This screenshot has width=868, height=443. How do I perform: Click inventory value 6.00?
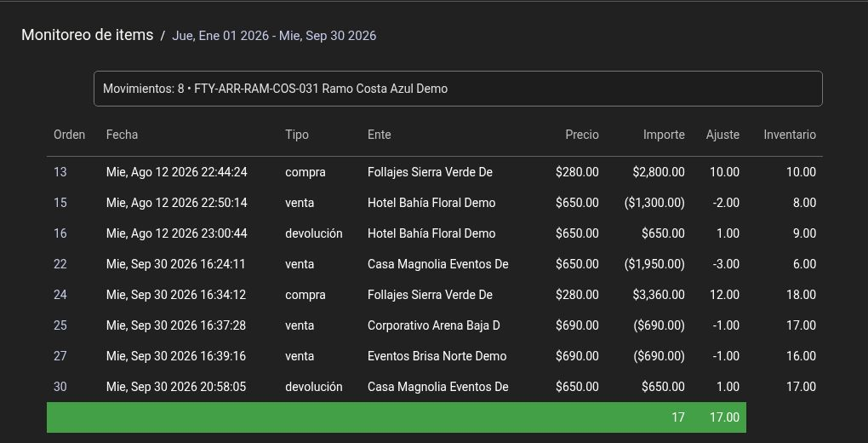[x=804, y=264]
